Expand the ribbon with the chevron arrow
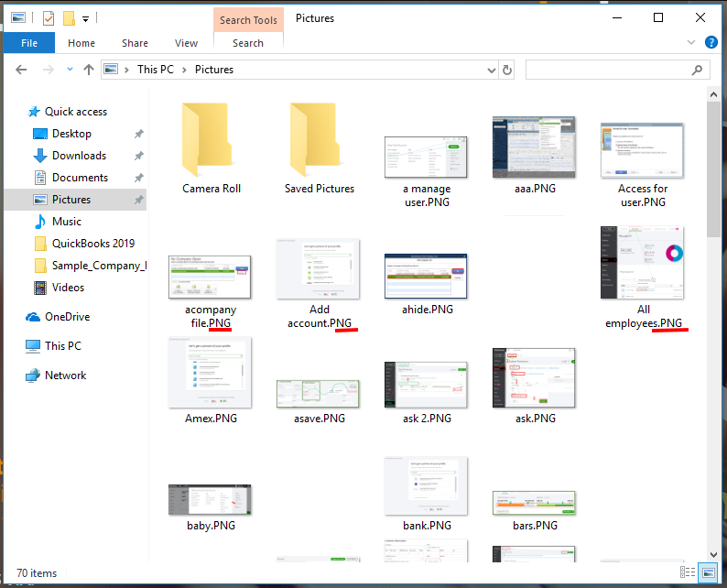The width and height of the screenshot is (727, 588). point(691,42)
